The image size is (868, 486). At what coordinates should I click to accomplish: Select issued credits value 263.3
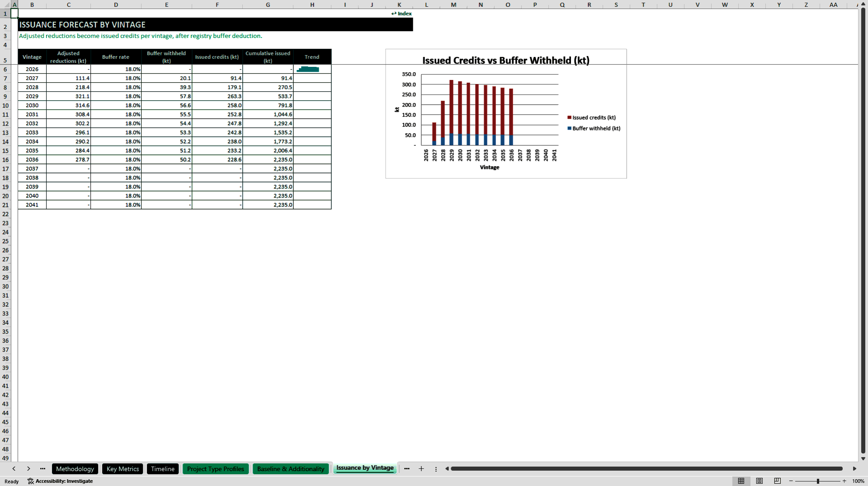[217, 96]
